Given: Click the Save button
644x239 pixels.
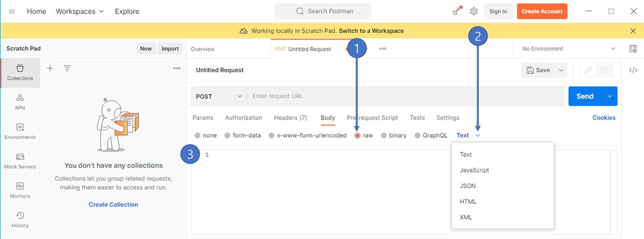Looking at the screenshot, I should tap(538, 70).
